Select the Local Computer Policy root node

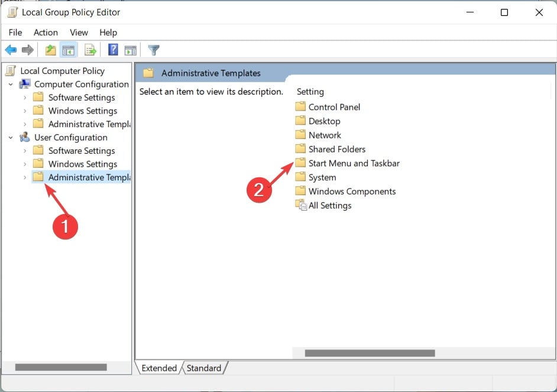(62, 71)
